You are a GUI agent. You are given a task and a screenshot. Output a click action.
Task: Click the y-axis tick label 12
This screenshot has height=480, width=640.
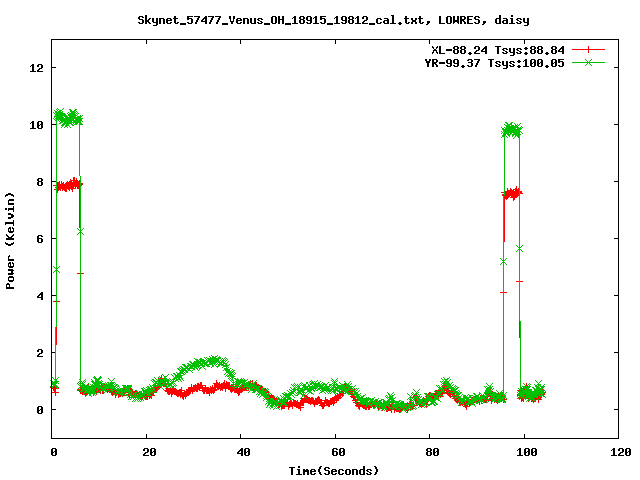[36, 68]
